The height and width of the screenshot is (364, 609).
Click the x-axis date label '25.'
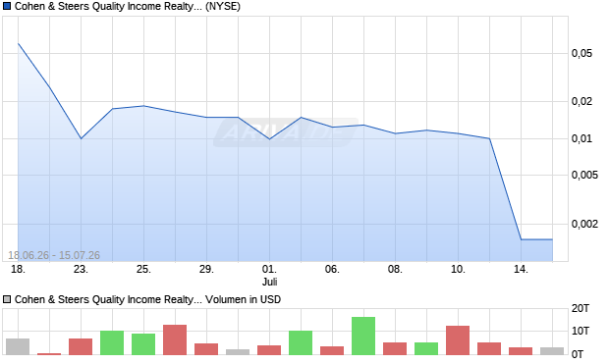143,269
